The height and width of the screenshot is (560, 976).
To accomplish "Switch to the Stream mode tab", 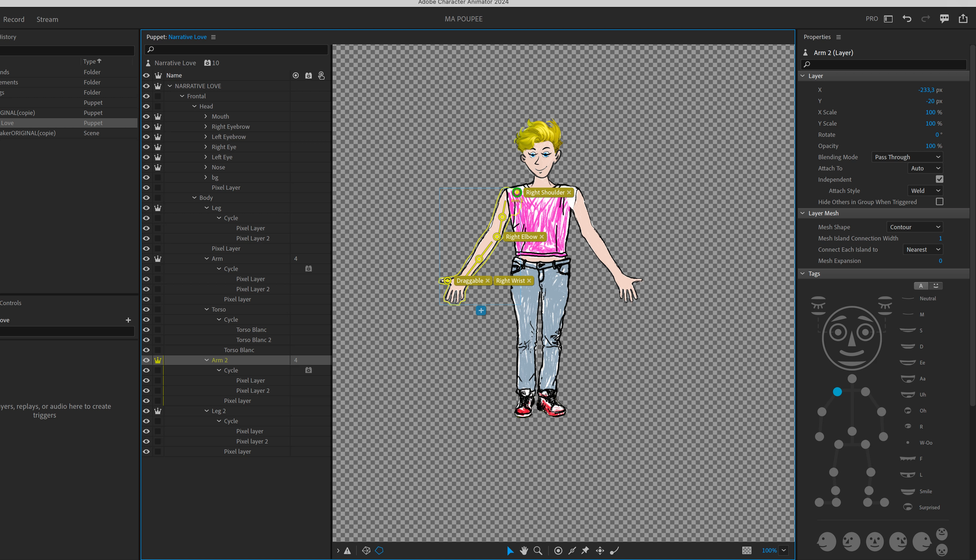I will (x=47, y=19).
